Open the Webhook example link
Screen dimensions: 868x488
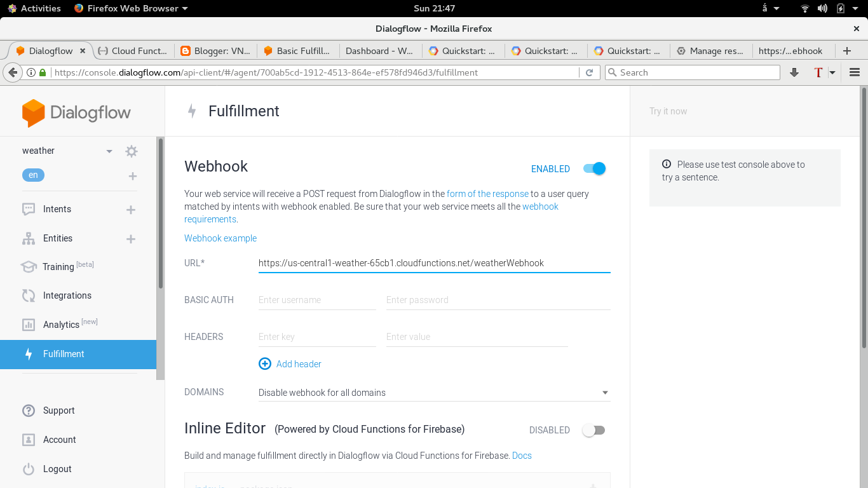(220, 238)
